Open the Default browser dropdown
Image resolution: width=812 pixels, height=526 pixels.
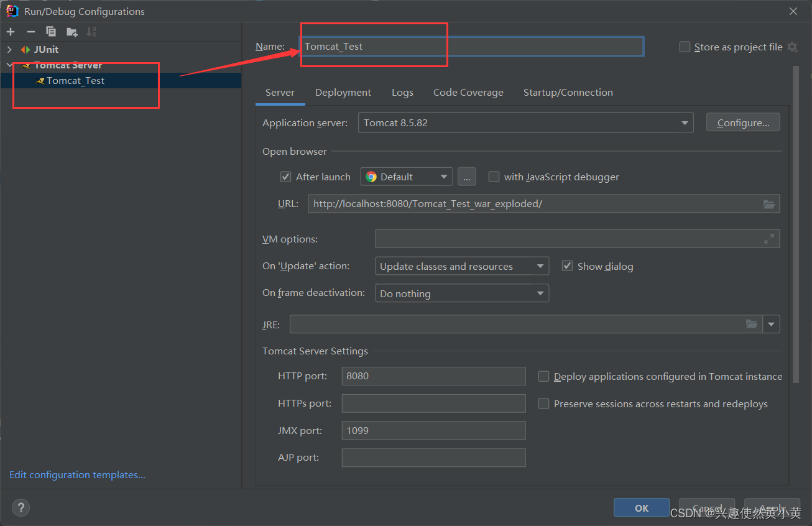[407, 177]
